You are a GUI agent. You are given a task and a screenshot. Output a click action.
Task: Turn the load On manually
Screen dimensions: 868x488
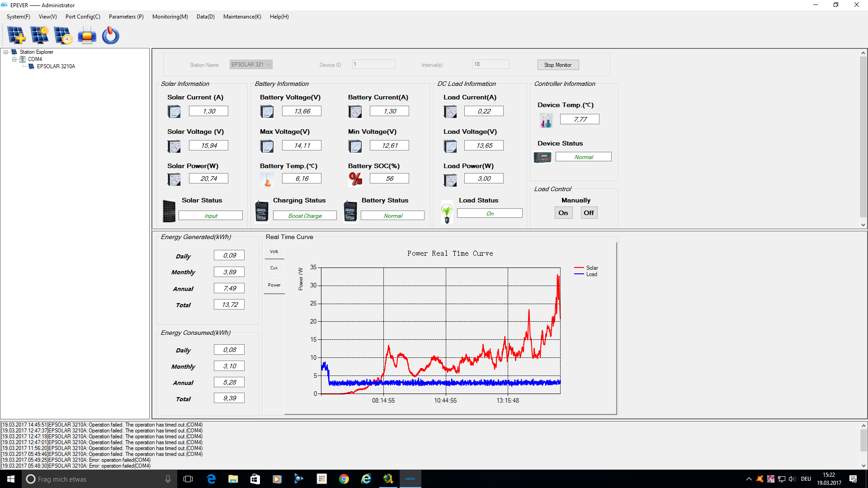coord(563,213)
